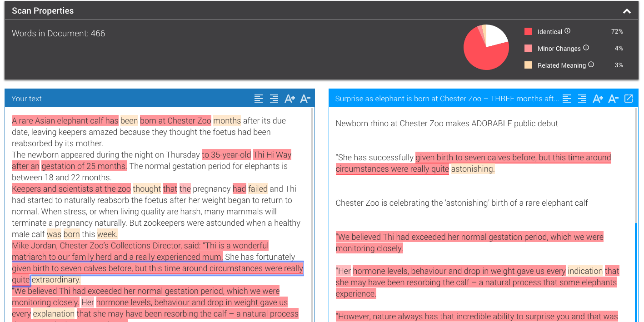644x322 pixels.
Task: Select the Related Meaning legend color swatch
Action: click(x=528, y=65)
